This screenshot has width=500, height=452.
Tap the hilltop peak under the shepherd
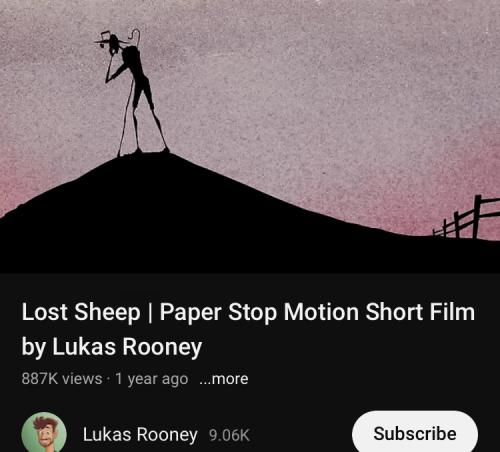pos(143,159)
